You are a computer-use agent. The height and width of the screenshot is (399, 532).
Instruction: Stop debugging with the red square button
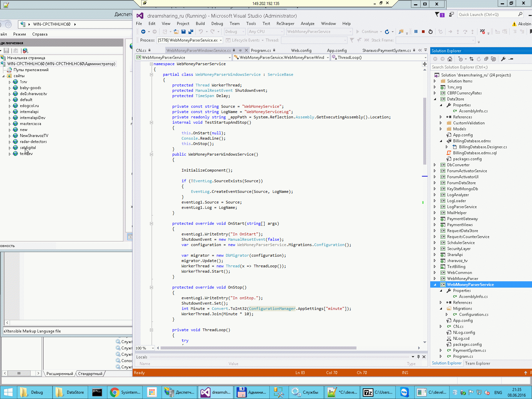pyautogui.click(x=423, y=32)
